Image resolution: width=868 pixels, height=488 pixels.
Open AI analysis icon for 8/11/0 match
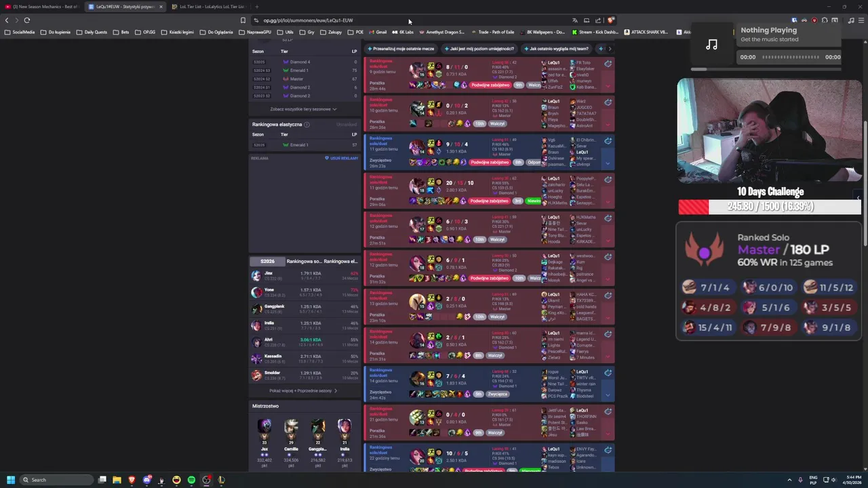[608, 64]
